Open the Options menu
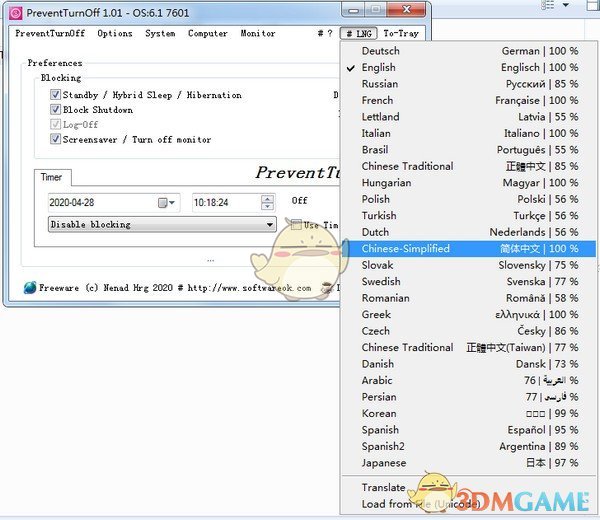This screenshot has height=520, width=600. (115, 34)
